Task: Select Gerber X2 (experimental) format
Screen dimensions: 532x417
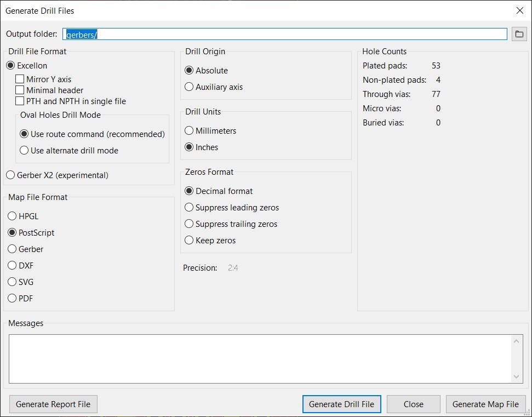Action: coord(10,175)
